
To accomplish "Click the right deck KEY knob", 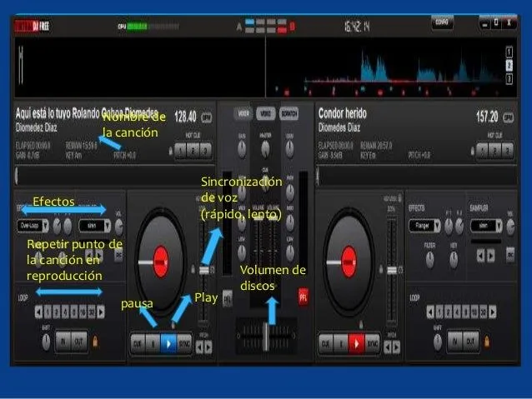I will (x=454, y=260).
